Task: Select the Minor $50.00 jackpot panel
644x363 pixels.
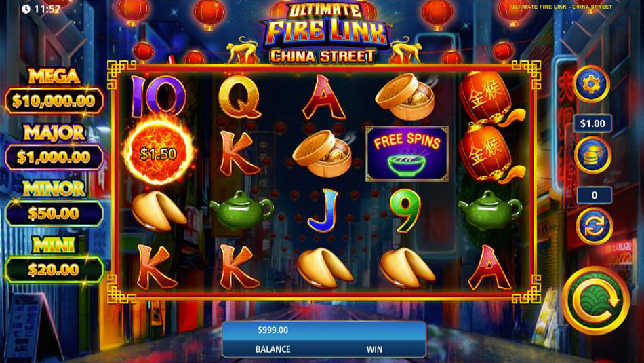Action: pos(54,204)
